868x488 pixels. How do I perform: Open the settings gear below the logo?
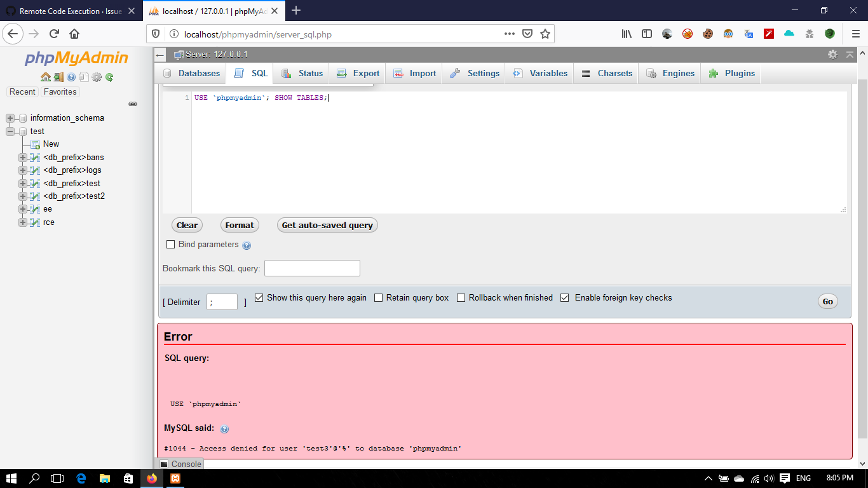click(x=97, y=77)
